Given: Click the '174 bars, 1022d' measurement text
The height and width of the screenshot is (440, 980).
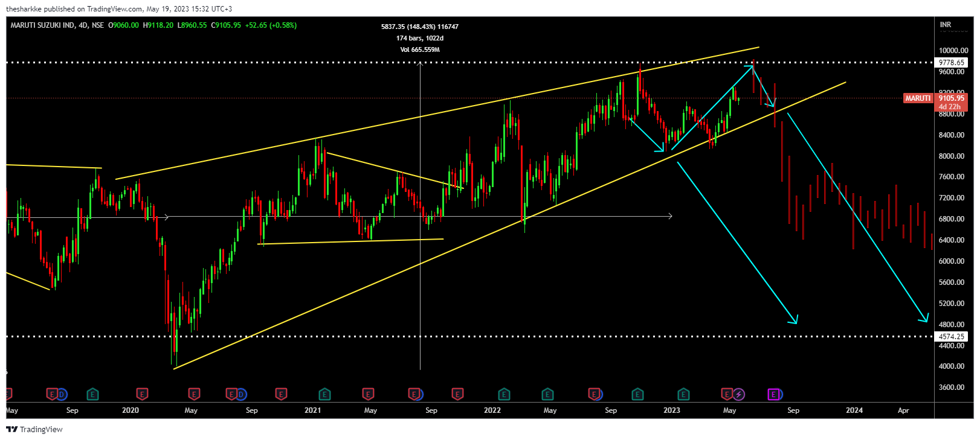Looking at the screenshot, I should point(420,38).
